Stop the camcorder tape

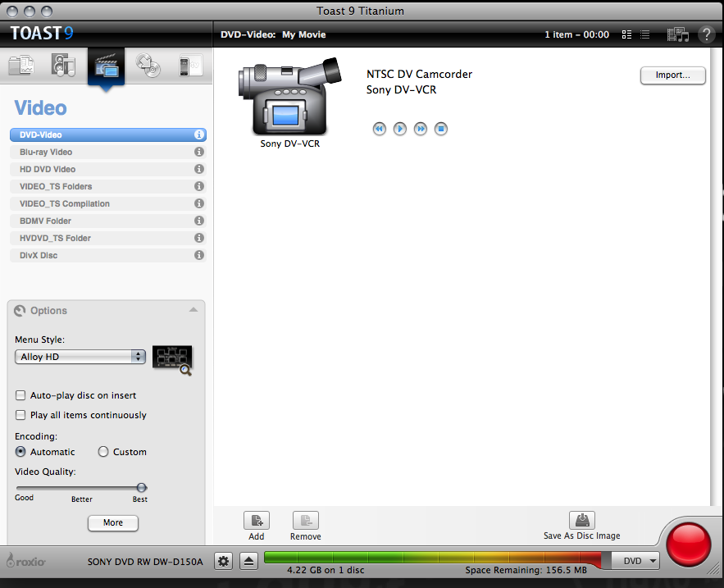pos(441,129)
